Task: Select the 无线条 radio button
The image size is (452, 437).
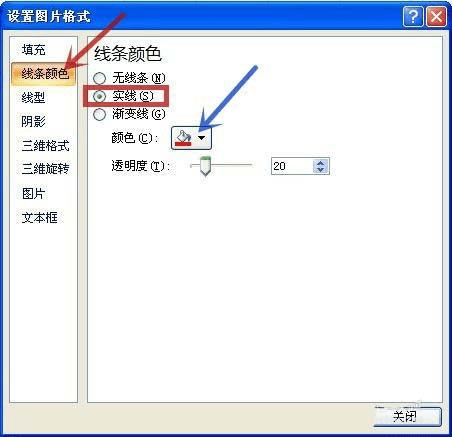Action: [x=99, y=78]
